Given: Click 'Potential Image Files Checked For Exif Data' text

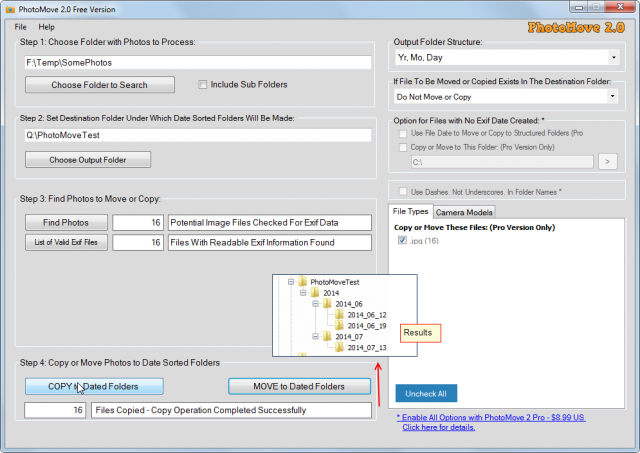Looking at the screenshot, I should (x=254, y=222).
